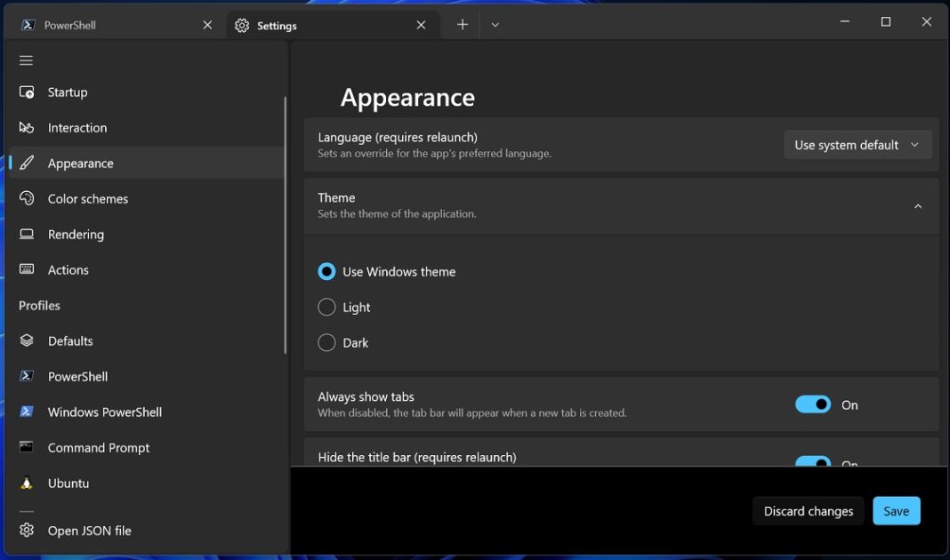
Task: Open the new tab dropdown arrow
Action: [495, 25]
